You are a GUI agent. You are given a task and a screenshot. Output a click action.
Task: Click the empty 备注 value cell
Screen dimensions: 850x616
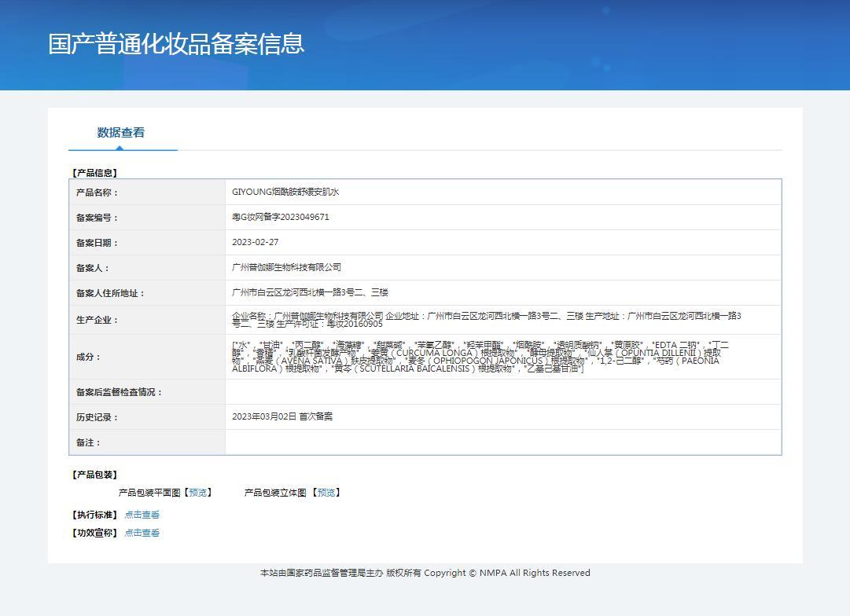coord(503,442)
